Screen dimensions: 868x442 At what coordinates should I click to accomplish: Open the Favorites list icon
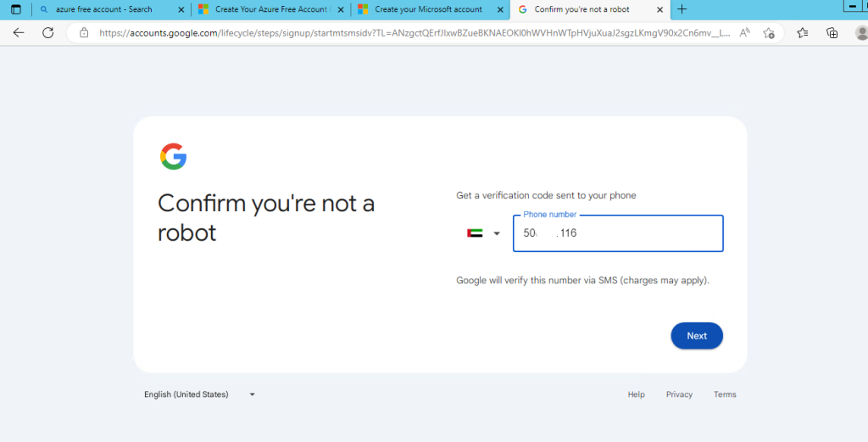803,33
